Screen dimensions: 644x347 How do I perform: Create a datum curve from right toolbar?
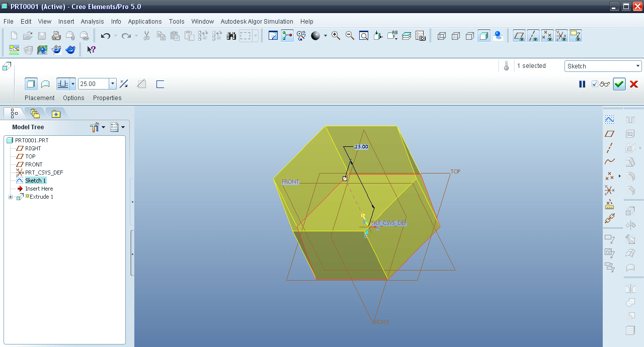609,162
